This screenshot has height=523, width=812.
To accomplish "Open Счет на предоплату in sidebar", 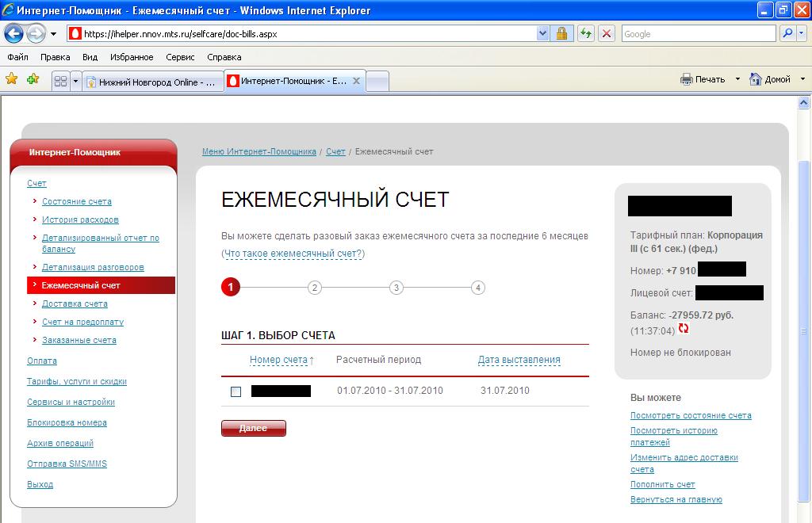I will [x=82, y=322].
